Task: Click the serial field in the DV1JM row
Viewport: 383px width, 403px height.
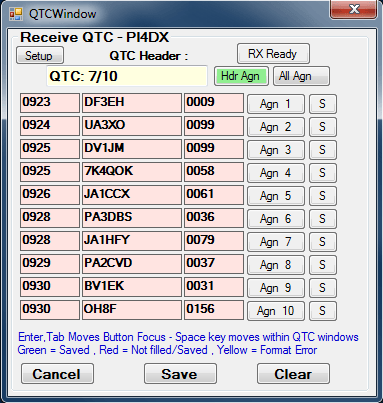Action: click(214, 149)
